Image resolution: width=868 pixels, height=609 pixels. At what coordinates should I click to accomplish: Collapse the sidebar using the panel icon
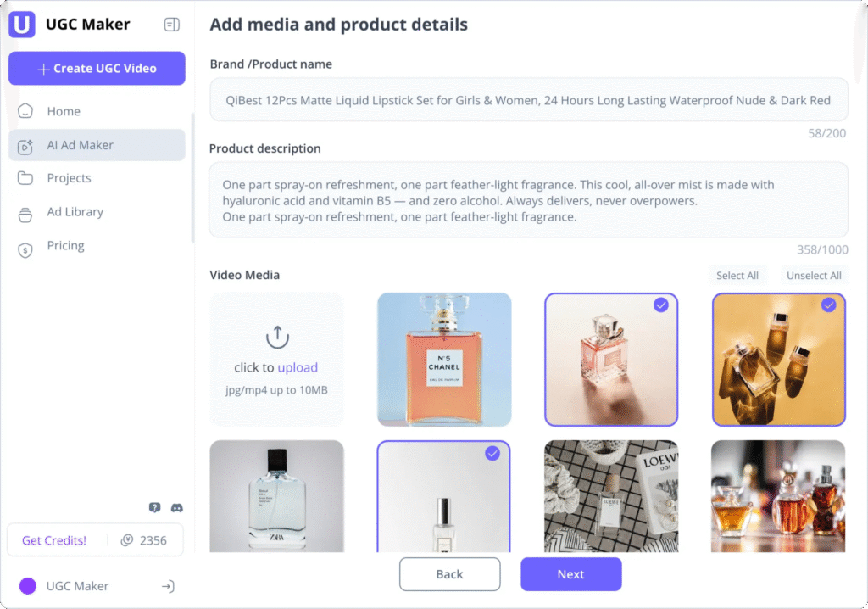(x=171, y=25)
